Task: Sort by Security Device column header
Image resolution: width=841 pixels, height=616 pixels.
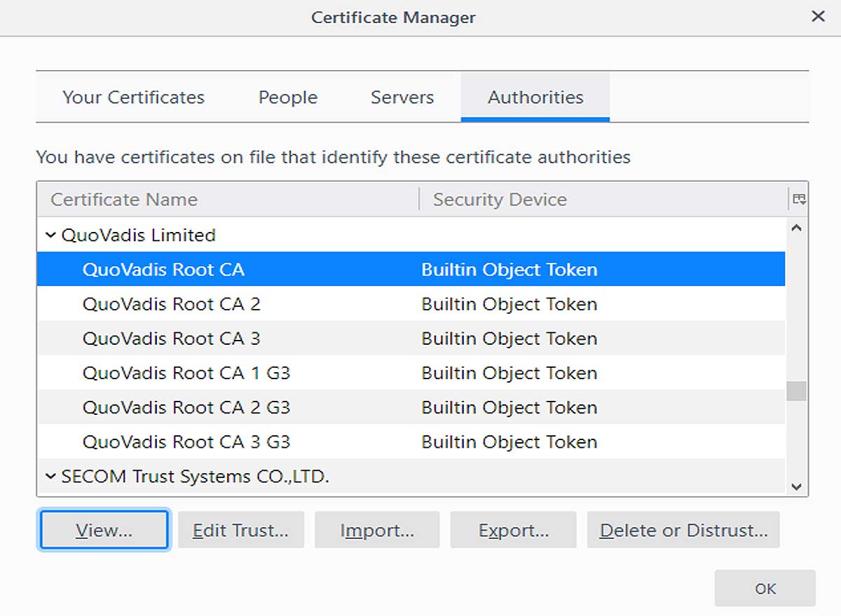Action: (x=604, y=200)
